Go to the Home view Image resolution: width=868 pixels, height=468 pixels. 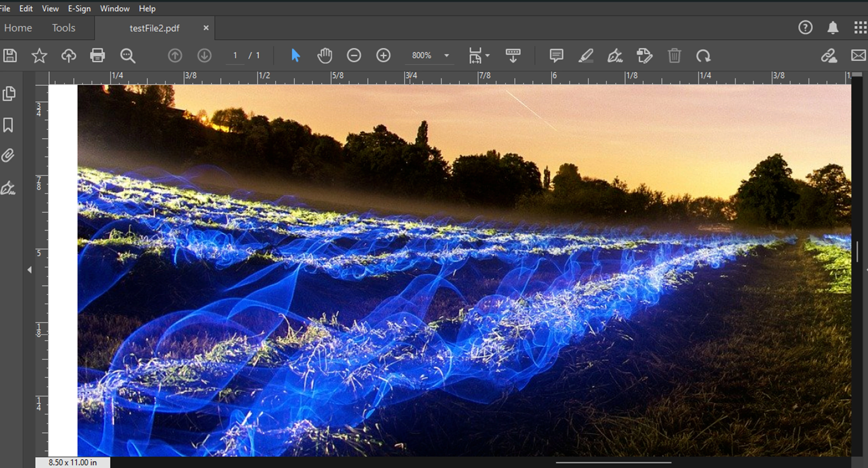(18, 28)
